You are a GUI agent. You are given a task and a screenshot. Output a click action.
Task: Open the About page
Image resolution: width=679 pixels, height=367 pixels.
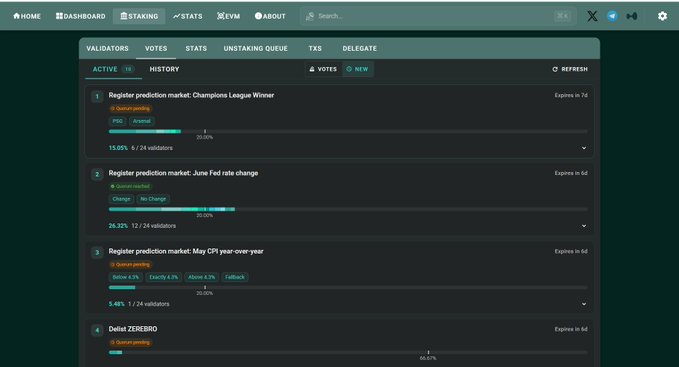tap(270, 16)
